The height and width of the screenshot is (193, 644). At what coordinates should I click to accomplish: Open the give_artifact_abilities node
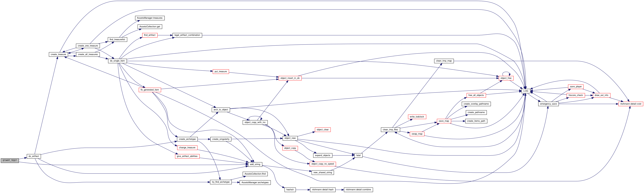point(187,156)
